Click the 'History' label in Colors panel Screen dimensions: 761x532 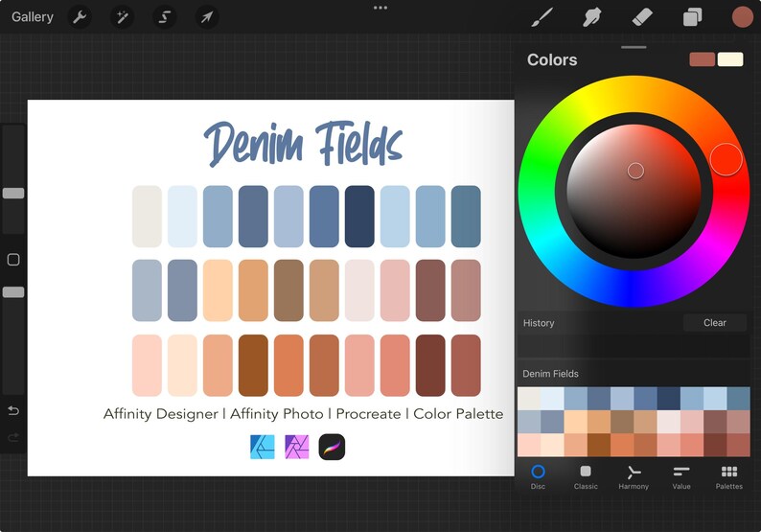(x=539, y=323)
